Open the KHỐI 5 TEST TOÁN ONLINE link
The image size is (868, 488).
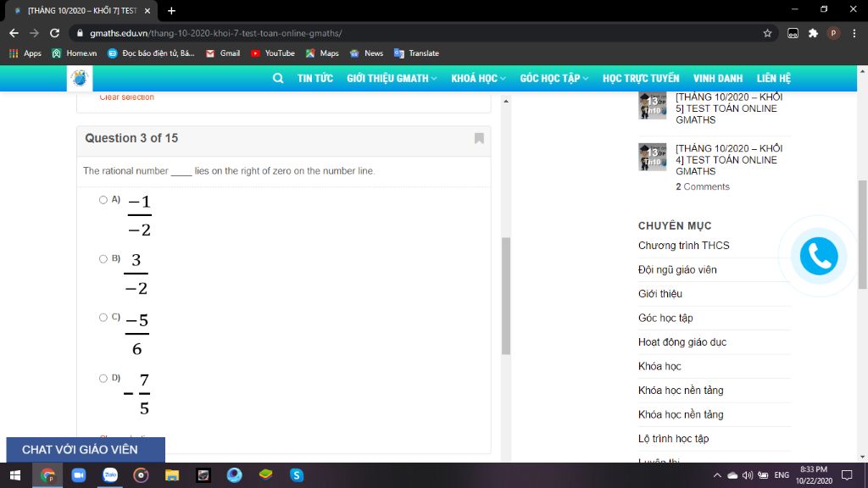click(x=729, y=108)
